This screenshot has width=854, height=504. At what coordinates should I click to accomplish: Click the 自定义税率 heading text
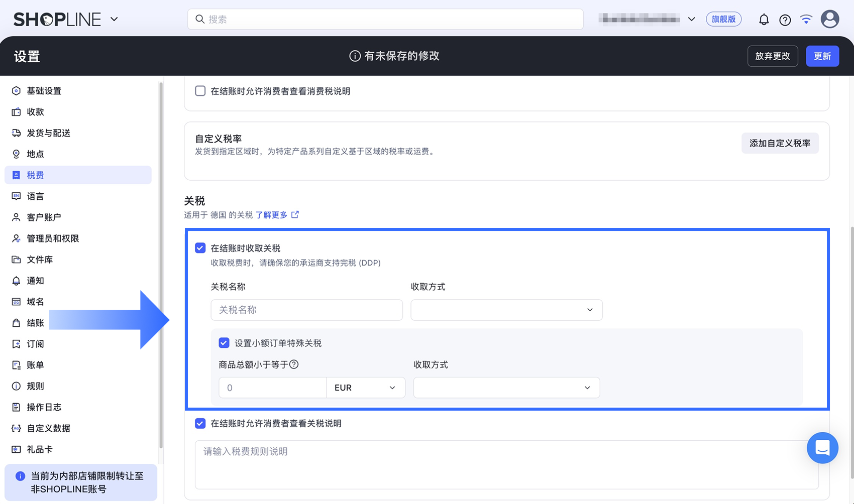tap(219, 139)
